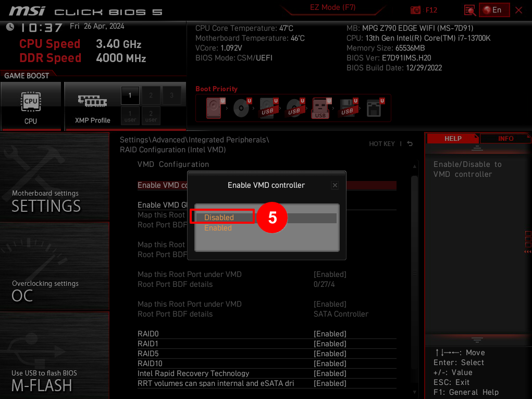This screenshot has height=399, width=532.
Task: Switch to the INFO tab
Action: coord(505,138)
